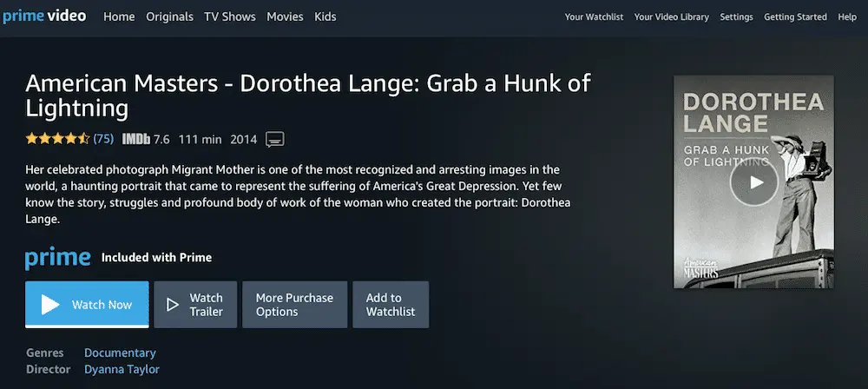
Task: Click the Documentary genre link
Action: 120,353
